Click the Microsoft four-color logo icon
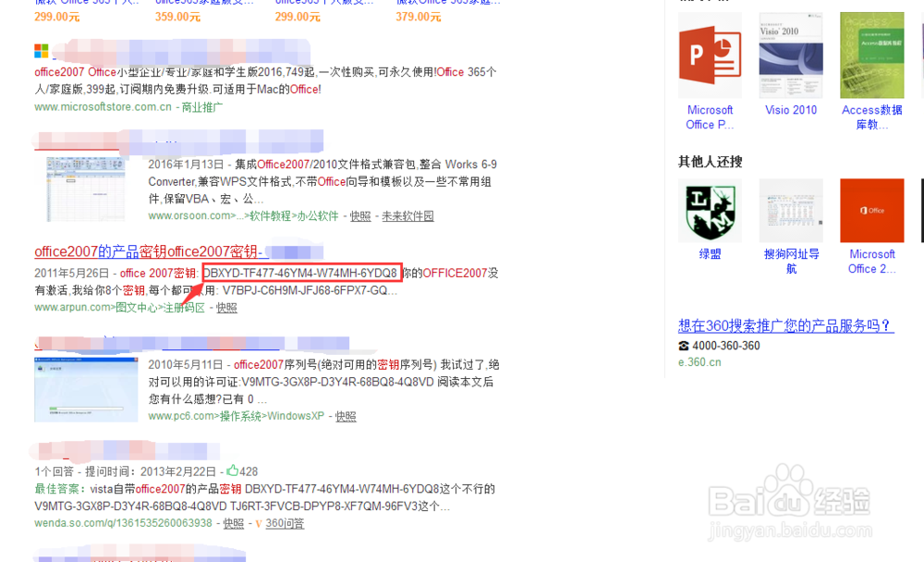Image resolution: width=924 pixels, height=562 pixels. pyautogui.click(x=42, y=52)
